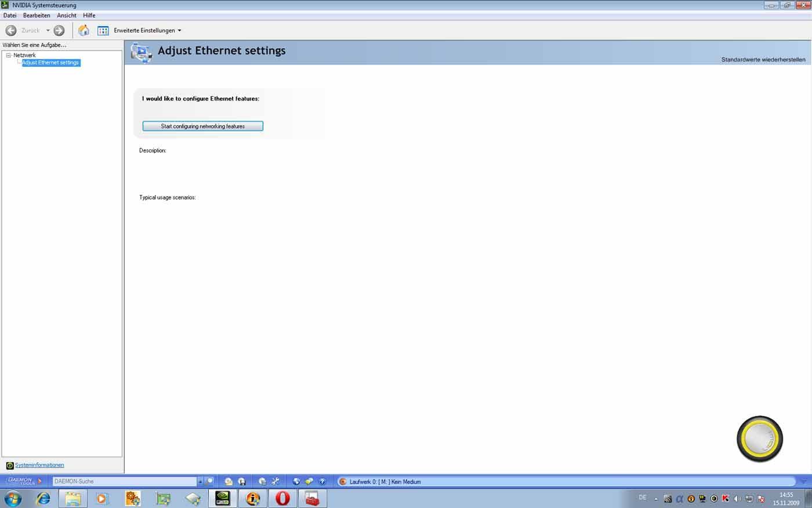Open the Ansicht menu

tap(67, 15)
